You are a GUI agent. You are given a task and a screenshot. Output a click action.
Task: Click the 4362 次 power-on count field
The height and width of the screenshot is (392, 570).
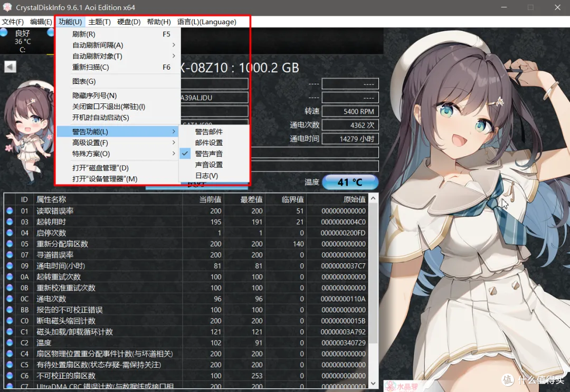(x=350, y=125)
